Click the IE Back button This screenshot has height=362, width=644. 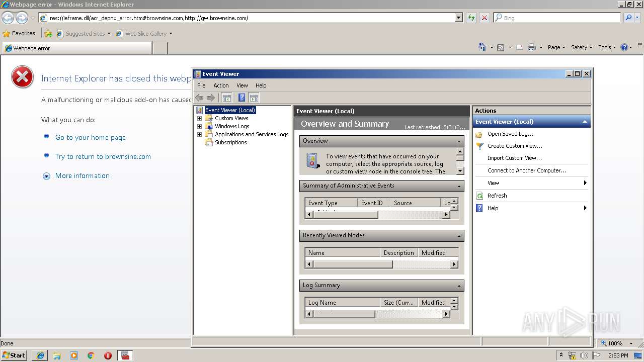(x=8, y=18)
